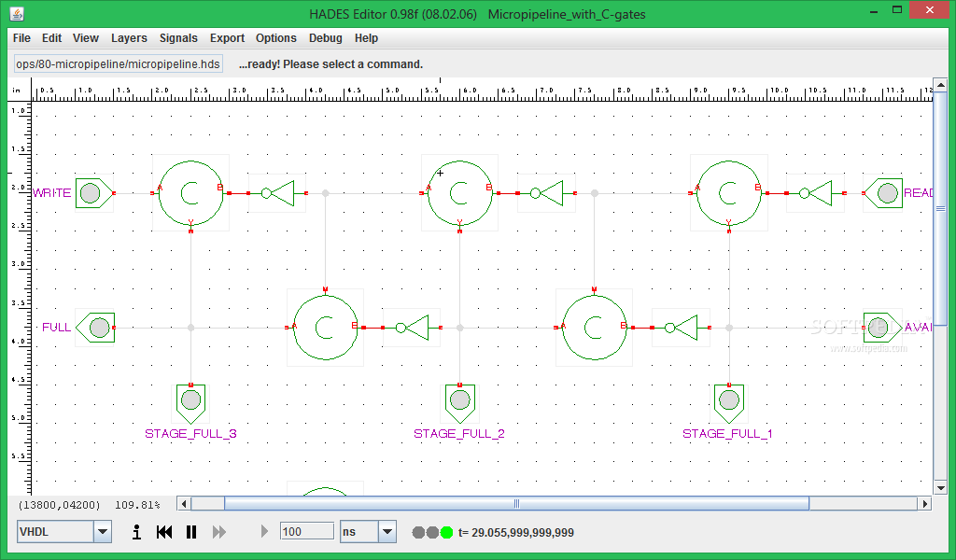Select the inverter after bottom-left C-gate
956x560 pixels.
coord(412,328)
